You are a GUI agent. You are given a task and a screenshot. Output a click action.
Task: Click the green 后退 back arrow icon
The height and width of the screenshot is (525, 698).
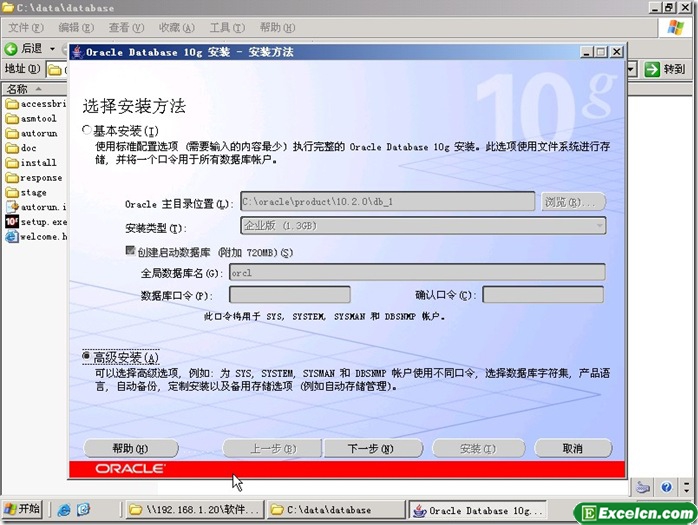point(11,49)
